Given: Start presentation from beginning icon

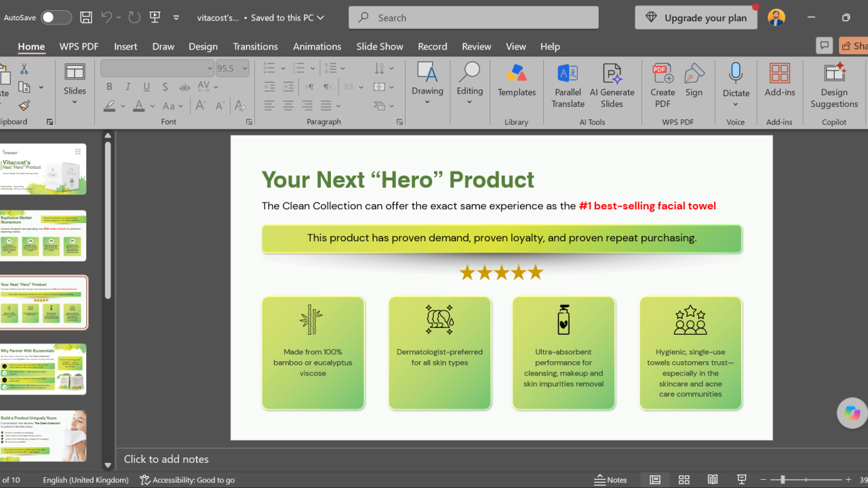Looking at the screenshot, I should click(x=155, y=18).
